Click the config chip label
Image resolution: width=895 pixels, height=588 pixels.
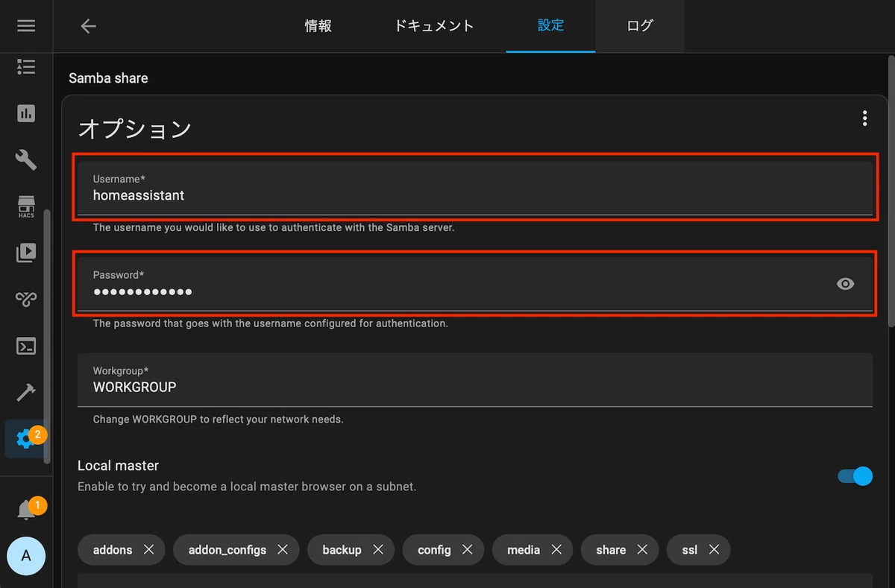434,550
